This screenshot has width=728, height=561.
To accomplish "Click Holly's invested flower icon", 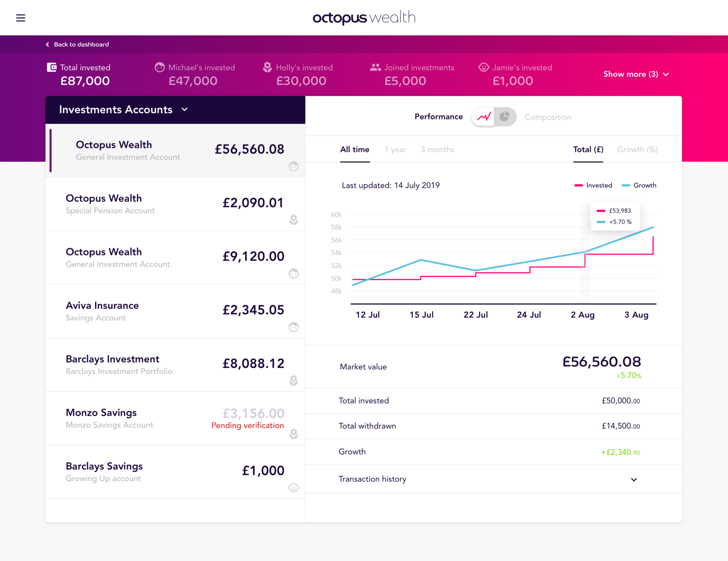I will tap(267, 67).
